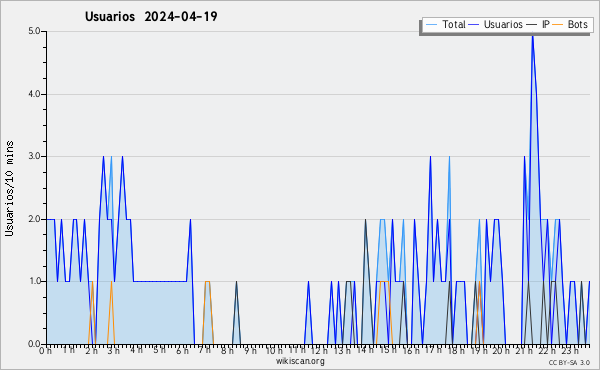Click the '3 h' x-axis label
This screenshot has width=600, height=370.
114,350
